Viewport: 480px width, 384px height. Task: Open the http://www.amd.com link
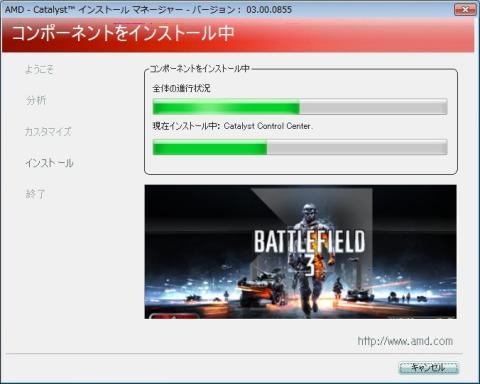pos(405,341)
